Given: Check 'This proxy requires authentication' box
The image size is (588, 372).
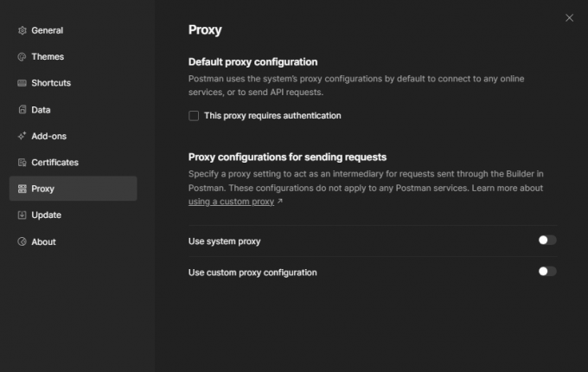Looking at the screenshot, I should pos(194,116).
